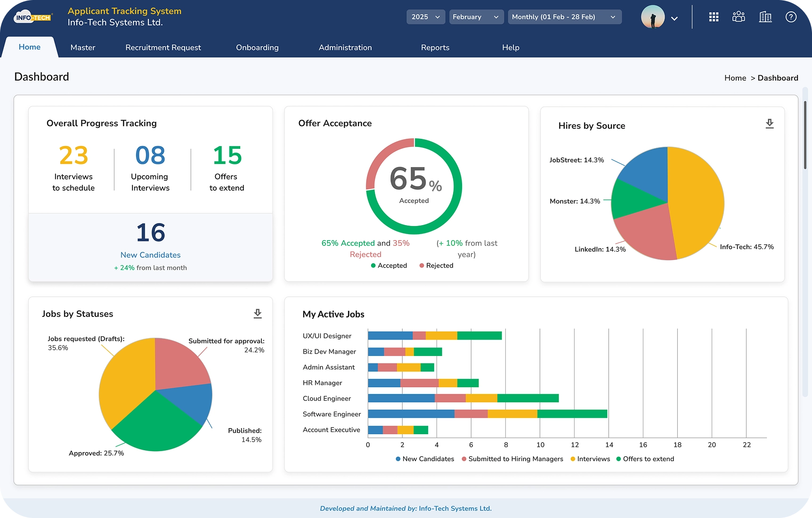
Task: Download the Jobs by Statuses chart
Action: pos(258,313)
